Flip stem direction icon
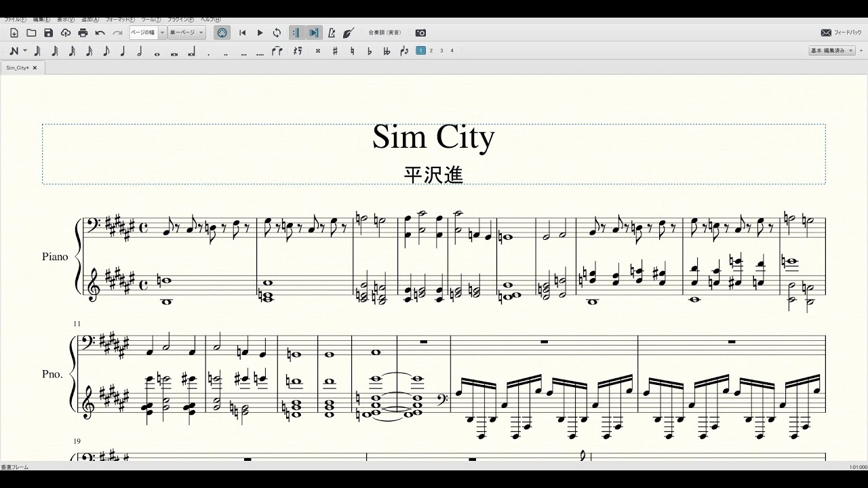The image size is (868, 488). tap(404, 51)
